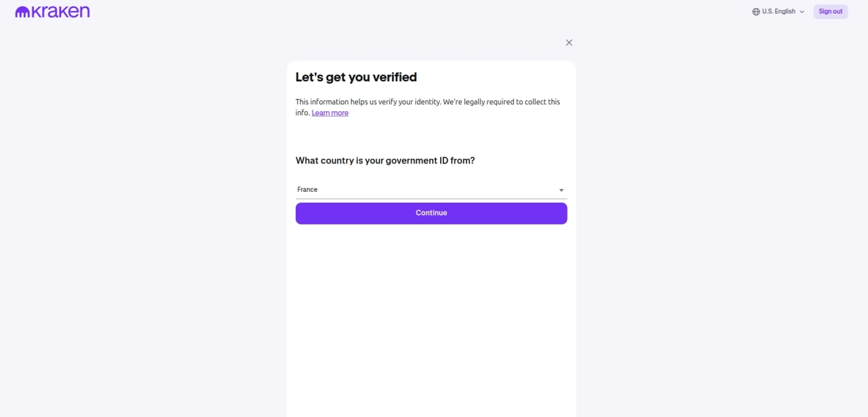The height and width of the screenshot is (417, 868).
Task: Open the U.S. English language selector
Action: [x=778, y=12]
